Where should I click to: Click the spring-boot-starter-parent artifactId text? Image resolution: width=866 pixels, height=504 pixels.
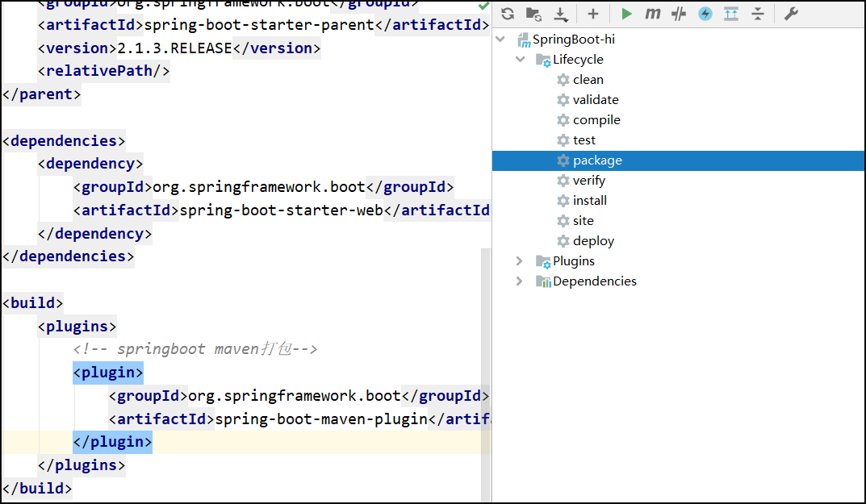click(x=259, y=25)
